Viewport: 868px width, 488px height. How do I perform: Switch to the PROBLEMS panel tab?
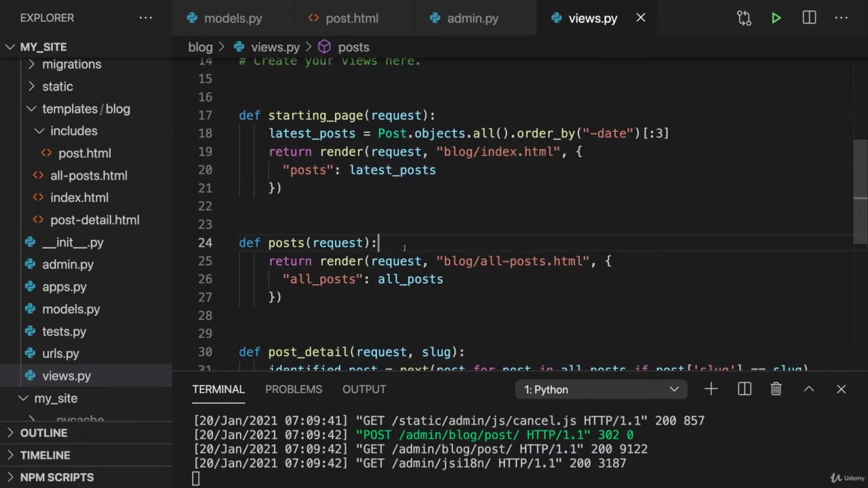coord(294,389)
